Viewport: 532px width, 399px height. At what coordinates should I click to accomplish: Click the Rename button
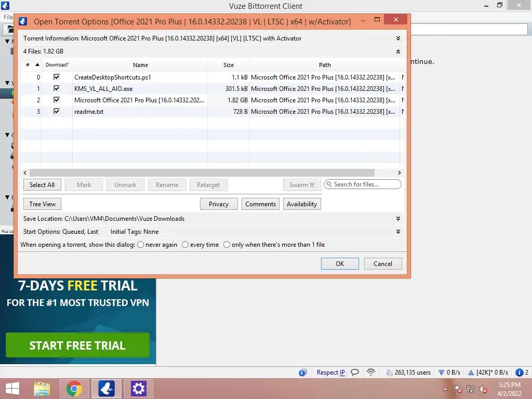[x=167, y=185]
